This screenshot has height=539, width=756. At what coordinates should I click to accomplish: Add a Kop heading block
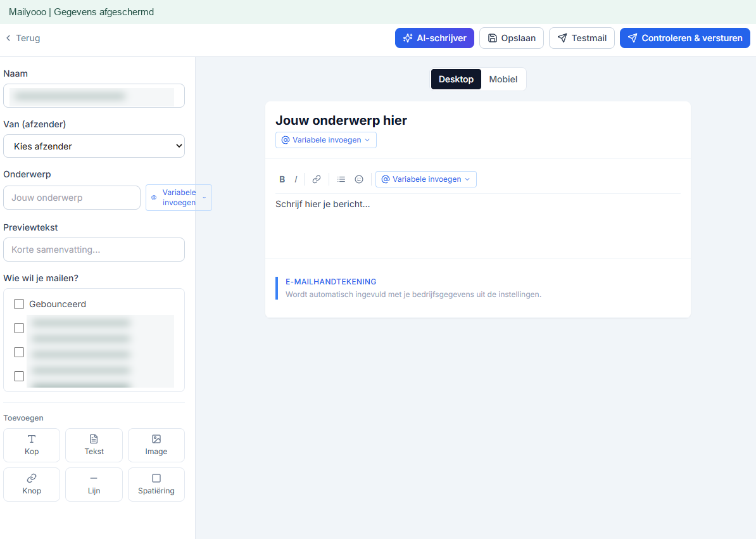coord(32,445)
